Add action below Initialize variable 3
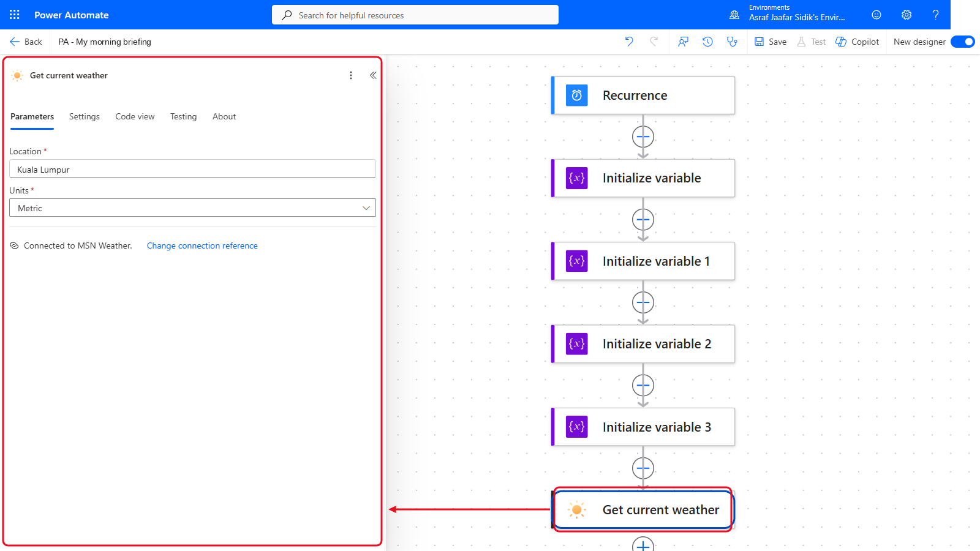Viewport: 980px width, 551px height. tap(643, 468)
